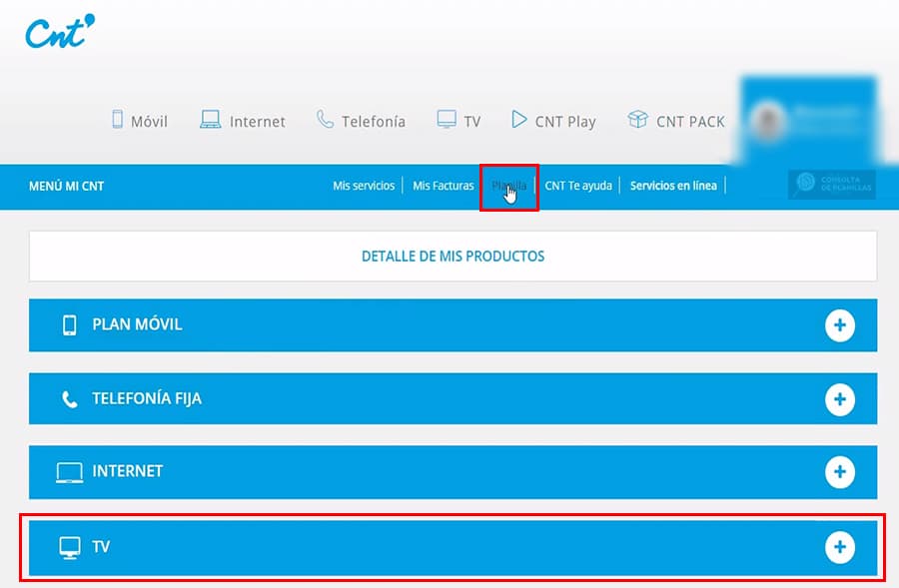The width and height of the screenshot is (899, 588).
Task: Expand Telefonía Fija using the plus button
Action: coord(840,399)
